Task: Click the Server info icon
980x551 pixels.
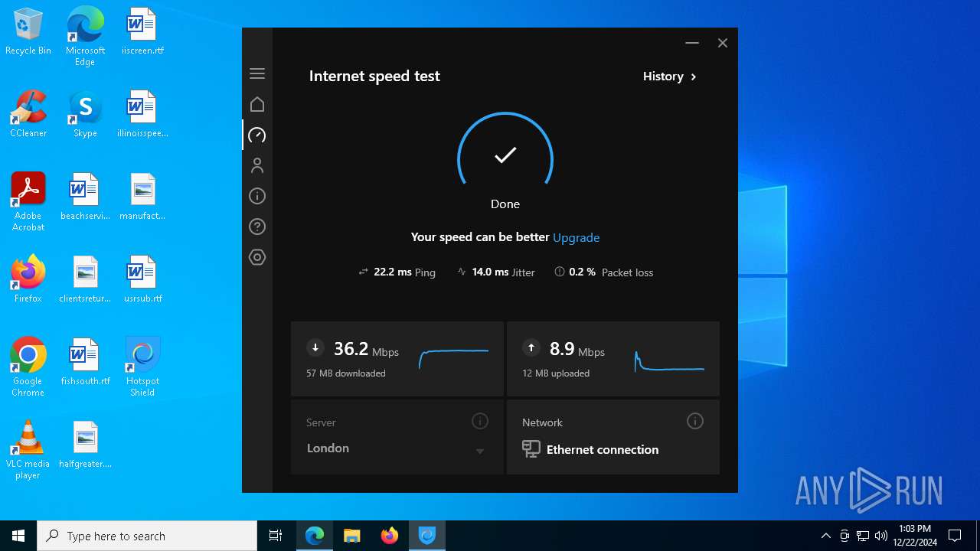Action: pos(480,421)
